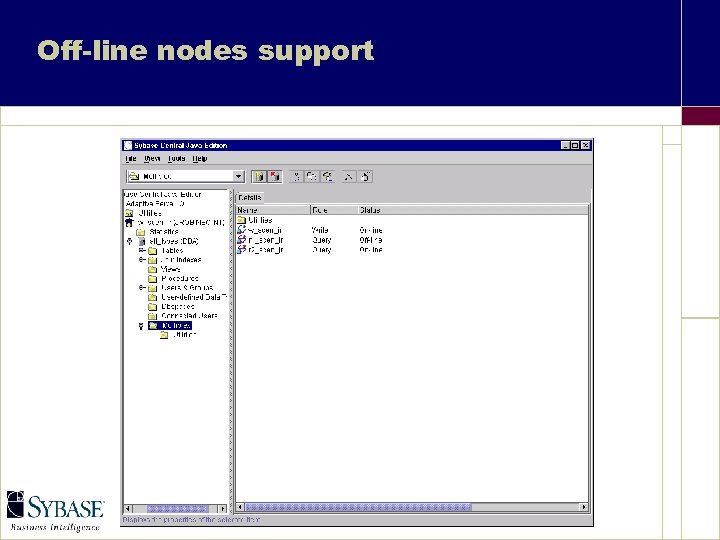720x540 pixels.
Task: Click the Views folder icon
Action: pyautogui.click(x=152, y=270)
